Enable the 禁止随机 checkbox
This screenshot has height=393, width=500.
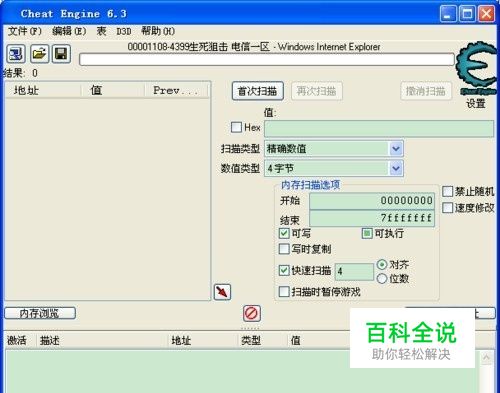(x=447, y=191)
